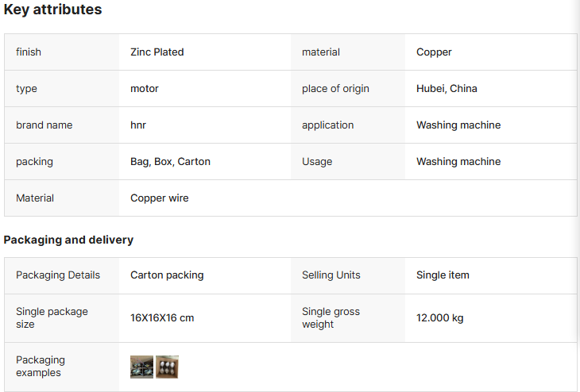This screenshot has height=392, width=580.
Task: Click the Hubei, China origin value
Action: [x=447, y=89]
